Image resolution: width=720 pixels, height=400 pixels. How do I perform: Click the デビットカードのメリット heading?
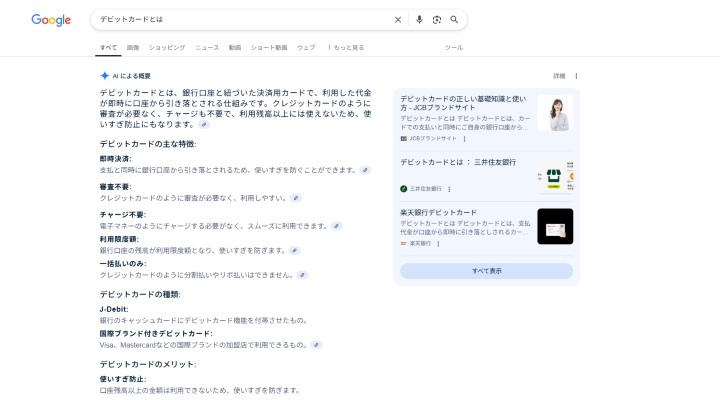click(x=148, y=364)
